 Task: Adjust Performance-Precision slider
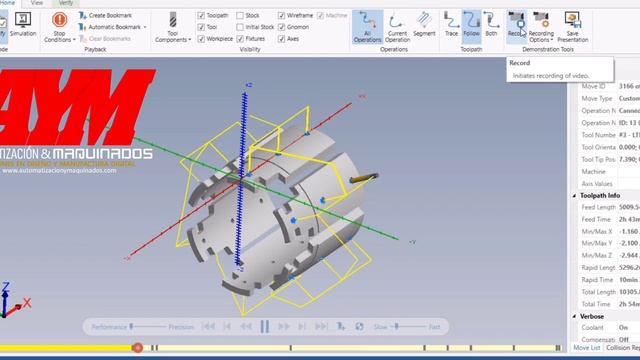tap(131, 327)
